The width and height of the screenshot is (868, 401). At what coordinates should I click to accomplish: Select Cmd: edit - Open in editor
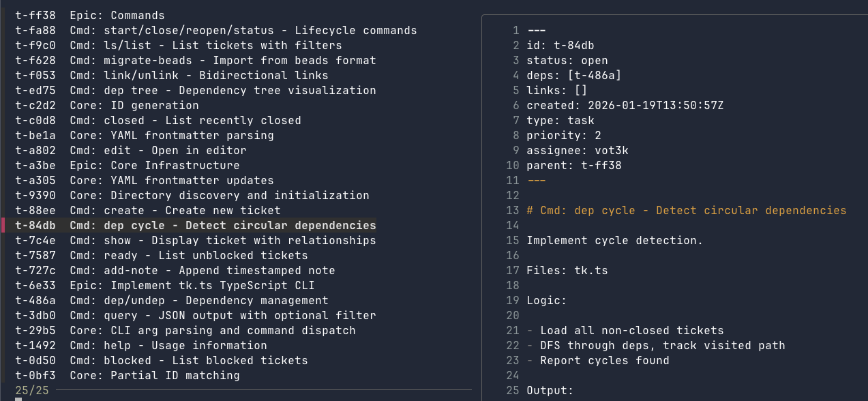pyautogui.click(x=130, y=150)
